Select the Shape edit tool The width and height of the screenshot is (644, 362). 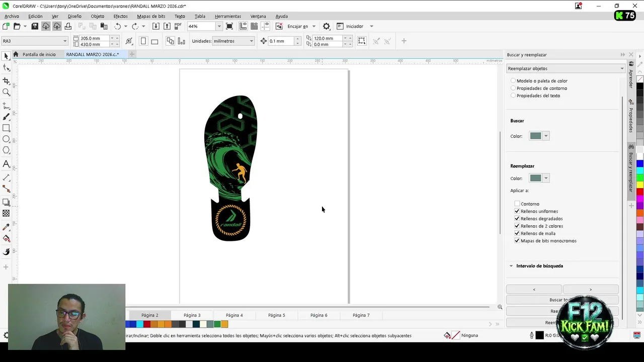pyautogui.click(x=6, y=68)
